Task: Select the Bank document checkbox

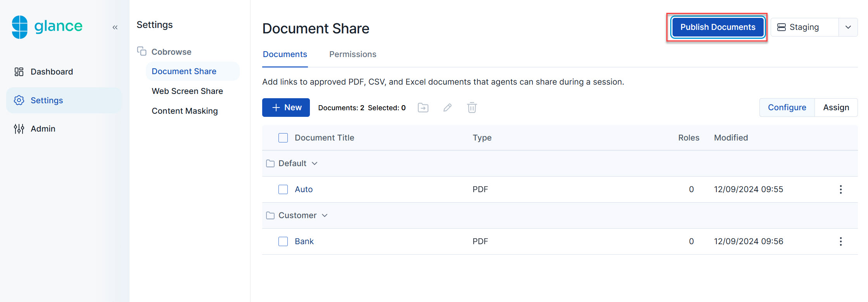Action: [x=283, y=241]
